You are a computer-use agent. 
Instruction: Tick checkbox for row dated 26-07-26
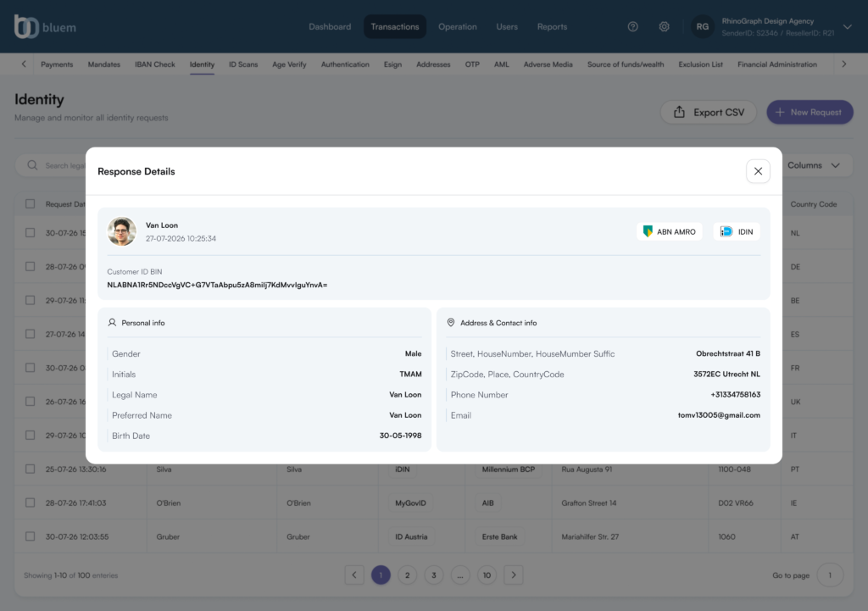[x=30, y=401]
